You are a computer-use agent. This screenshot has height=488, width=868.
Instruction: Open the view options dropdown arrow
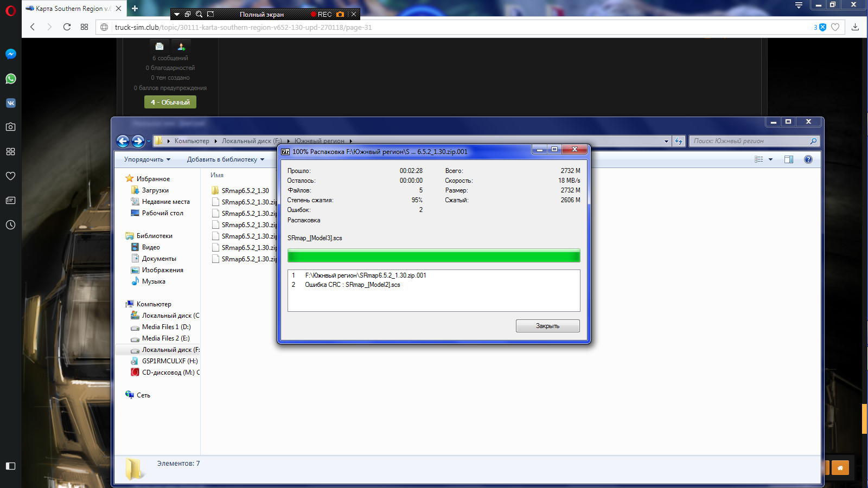click(770, 159)
